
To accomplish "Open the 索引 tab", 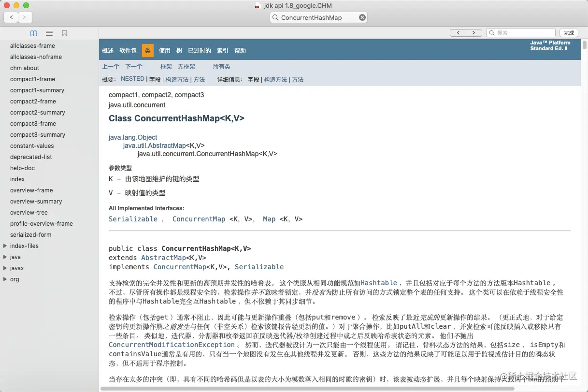I will coord(222,50).
